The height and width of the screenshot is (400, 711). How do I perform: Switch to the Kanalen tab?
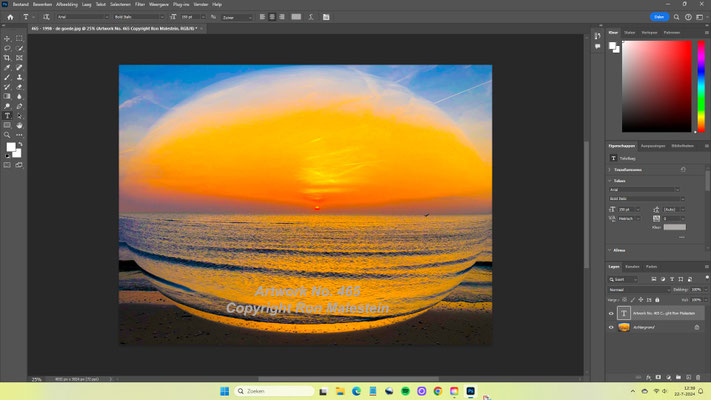click(x=632, y=266)
